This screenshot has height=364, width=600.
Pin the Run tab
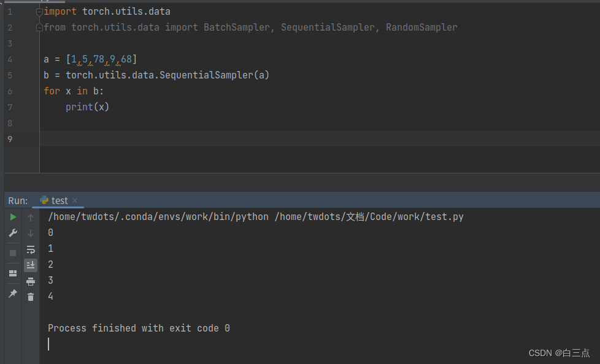(x=13, y=294)
